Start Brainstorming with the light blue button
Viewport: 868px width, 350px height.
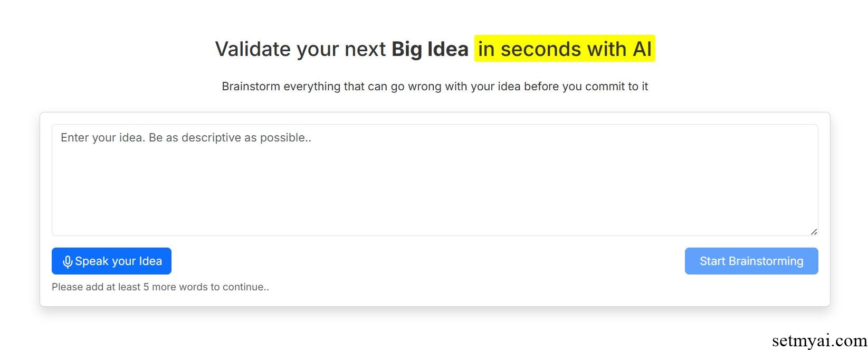[x=751, y=261]
